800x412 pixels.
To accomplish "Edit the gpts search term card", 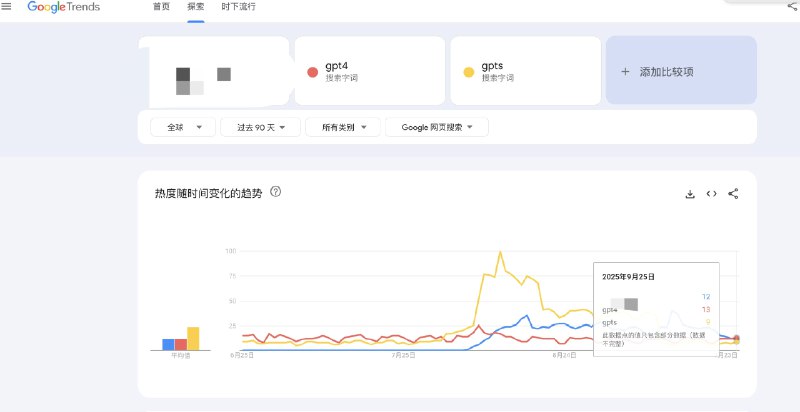I will pyautogui.click(x=526, y=70).
